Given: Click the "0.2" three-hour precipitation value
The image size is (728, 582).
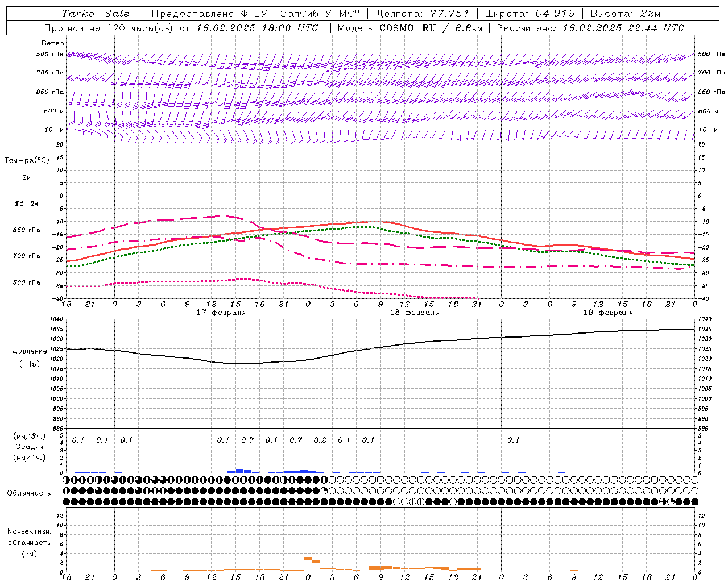Looking at the screenshot, I should coord(320,440).
